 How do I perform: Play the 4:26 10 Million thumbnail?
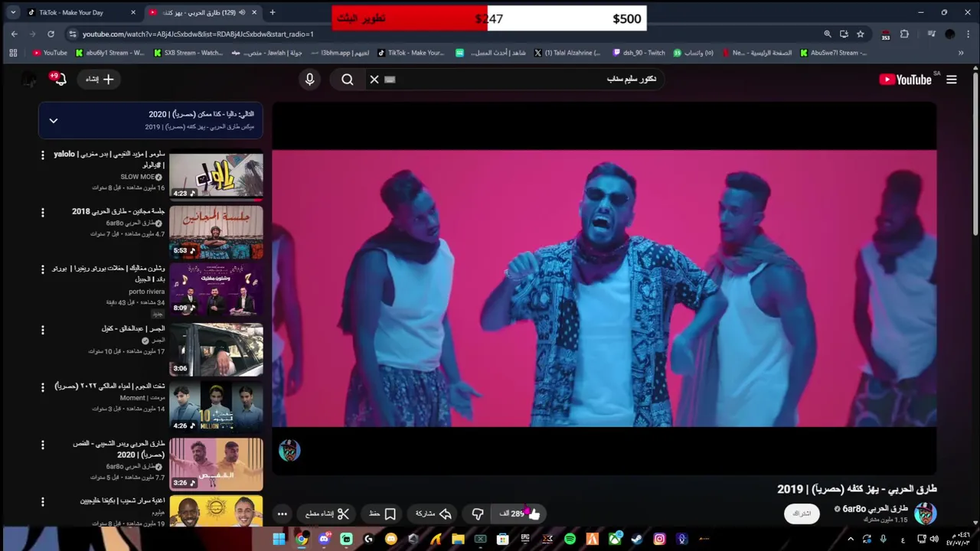216,406
